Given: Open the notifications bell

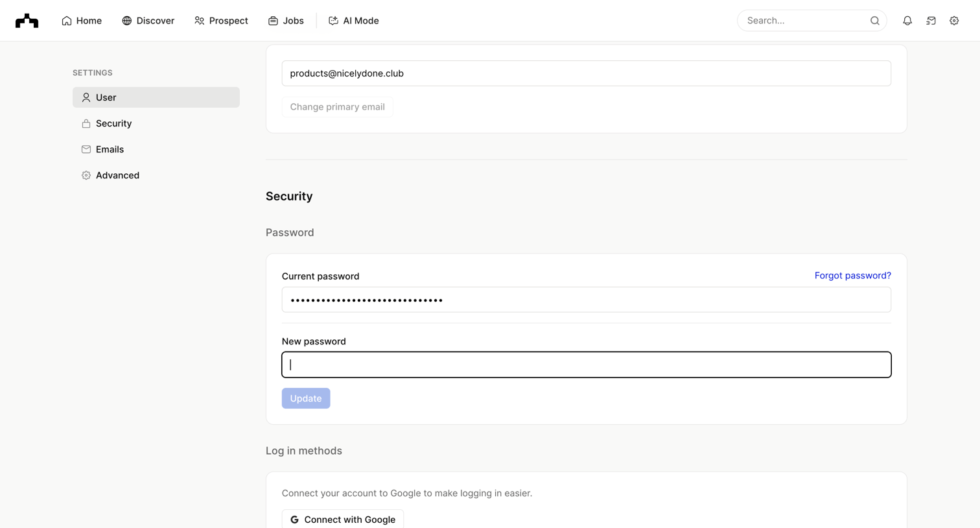Looking at the screenshot, I should click(x=907, y=21).
